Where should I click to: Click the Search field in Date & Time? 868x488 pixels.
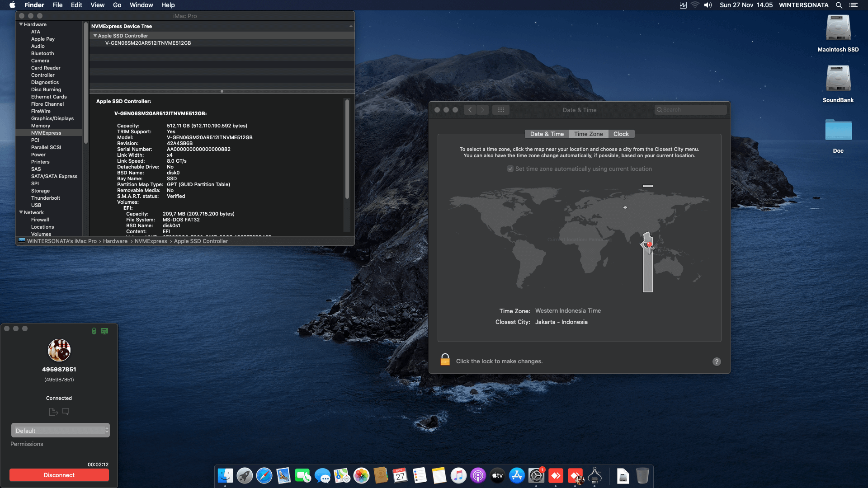(x=691, y=110)
